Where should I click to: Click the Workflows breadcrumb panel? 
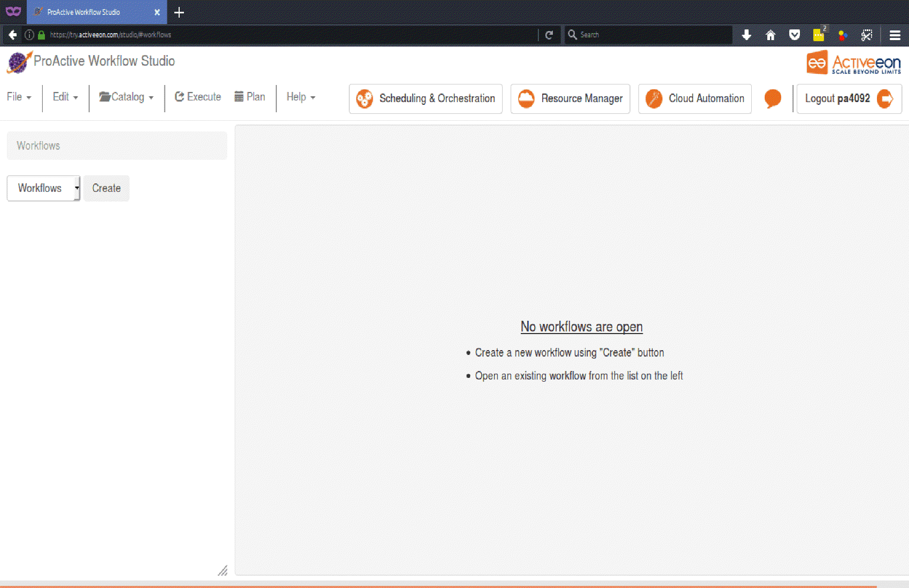pyautogui.click(x=117, y=145)
